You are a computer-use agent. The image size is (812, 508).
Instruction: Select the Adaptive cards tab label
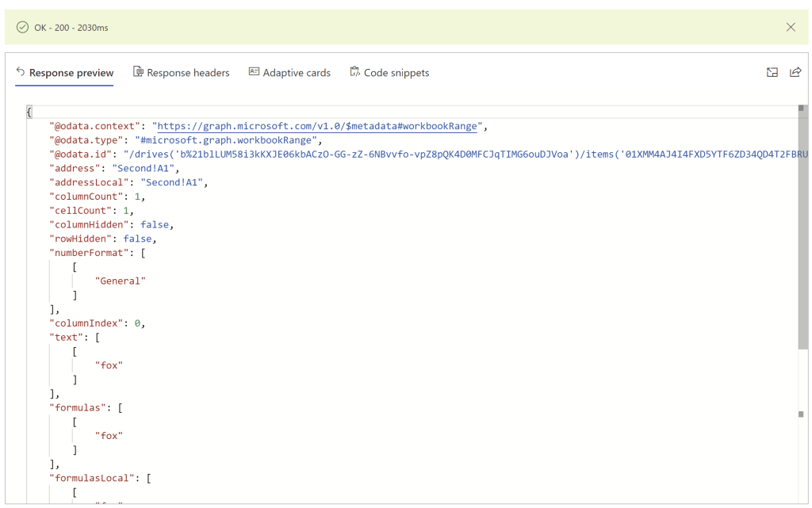[x=297, y=73]
